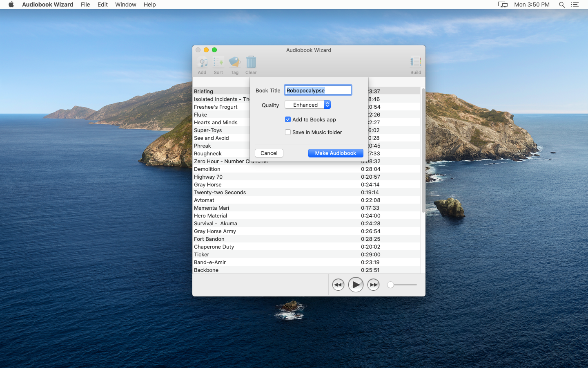The height and width of the screenshot is (368, 588).
Task: Click the playback volume slider
Action: tap(402, 285)
